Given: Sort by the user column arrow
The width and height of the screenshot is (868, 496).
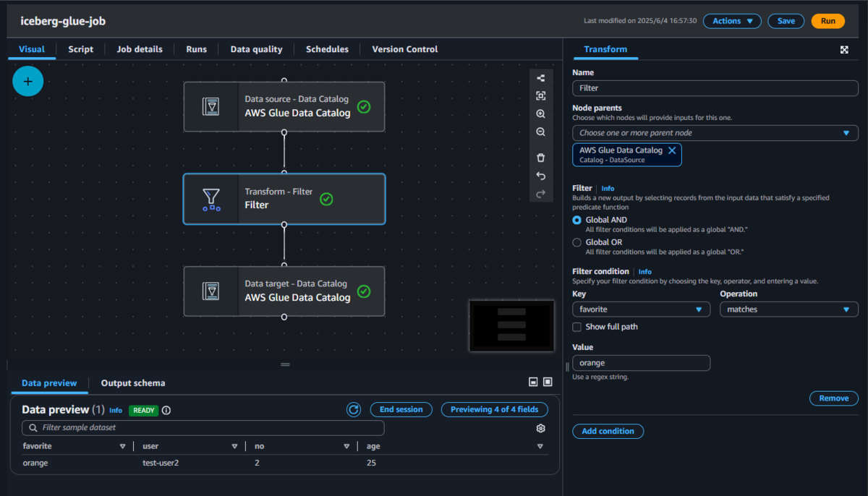Looking at the screenshot, I should click(234, 446).
